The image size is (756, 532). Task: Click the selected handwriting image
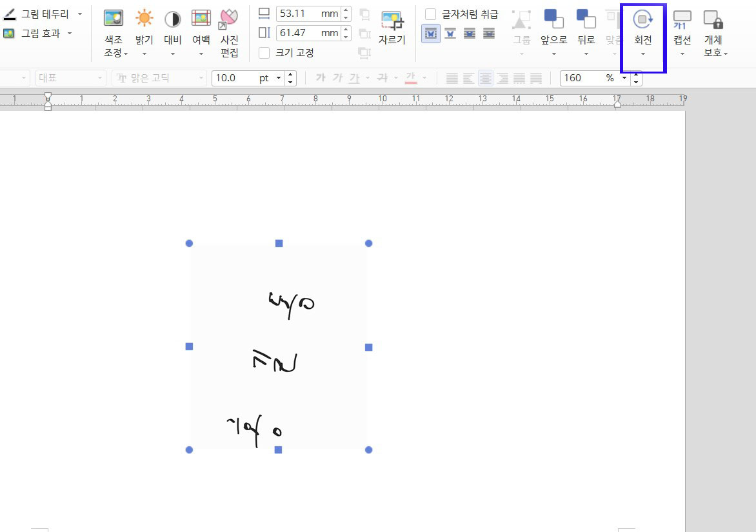pyautogui.click(x=279, y=346)
